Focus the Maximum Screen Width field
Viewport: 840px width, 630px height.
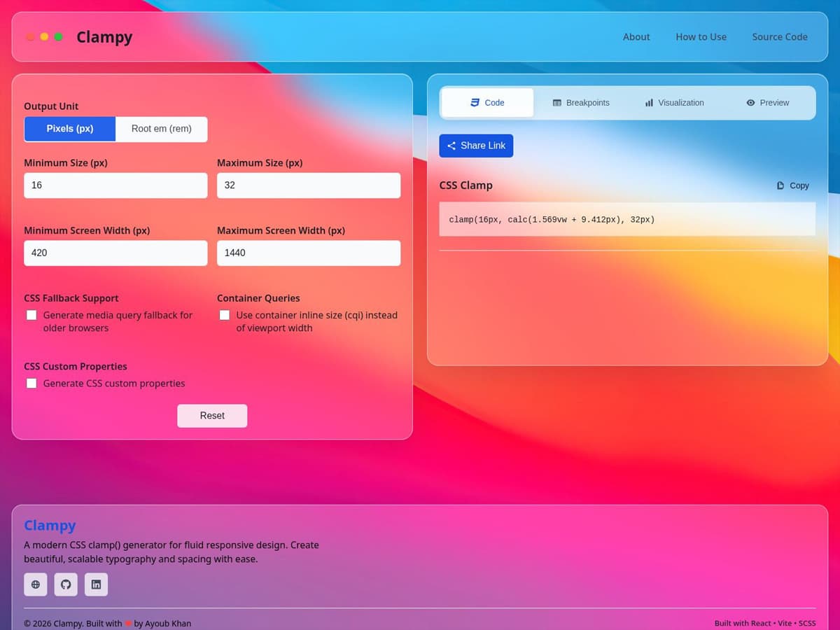pyautogui.click(x=309, y=253)
